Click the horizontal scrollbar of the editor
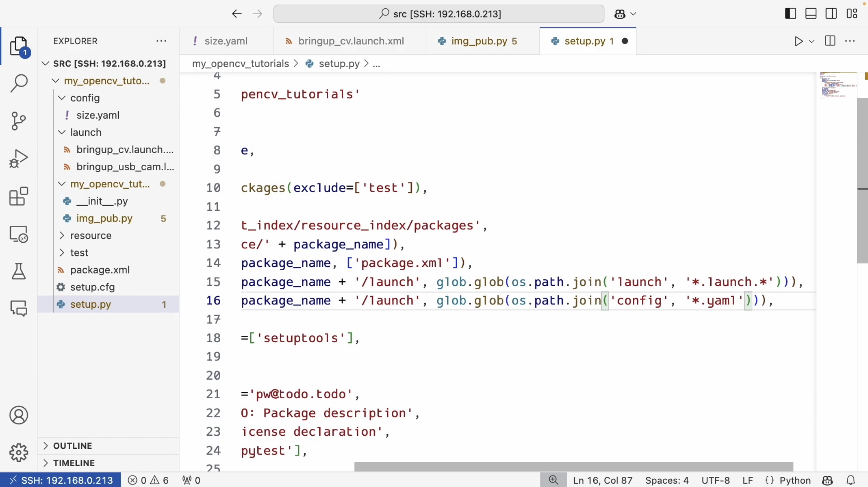 tap(573, 467)
